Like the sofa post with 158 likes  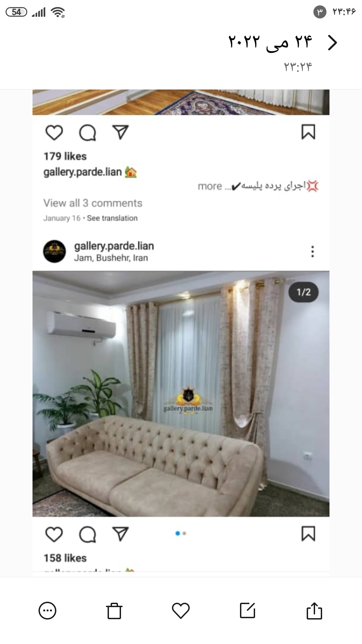[54, 534]
